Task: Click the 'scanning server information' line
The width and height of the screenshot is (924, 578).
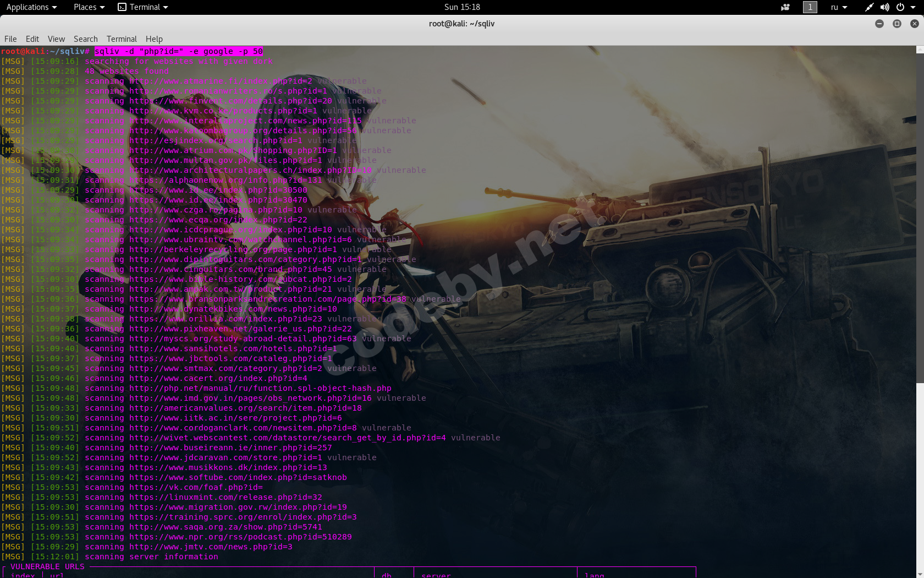Action: pos(151,557)
